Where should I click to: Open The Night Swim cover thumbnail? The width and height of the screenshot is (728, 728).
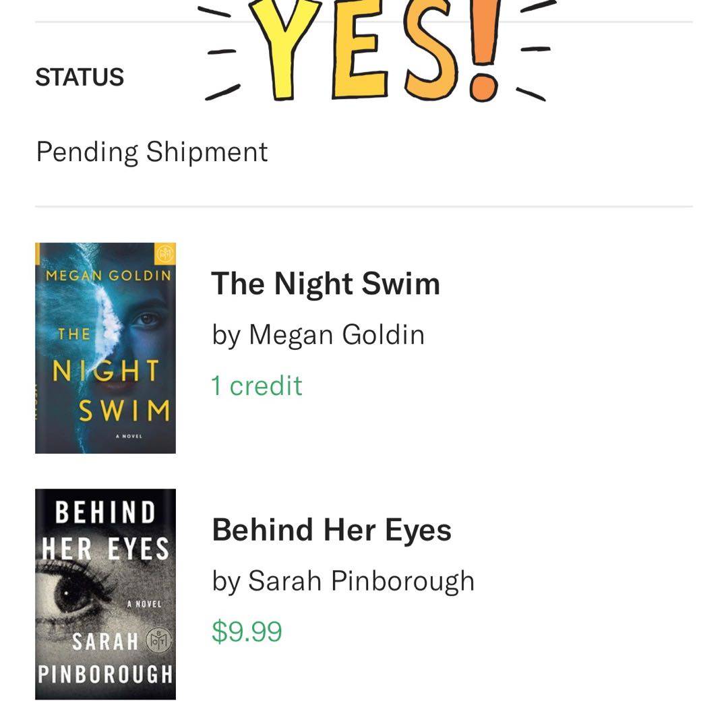105,348
